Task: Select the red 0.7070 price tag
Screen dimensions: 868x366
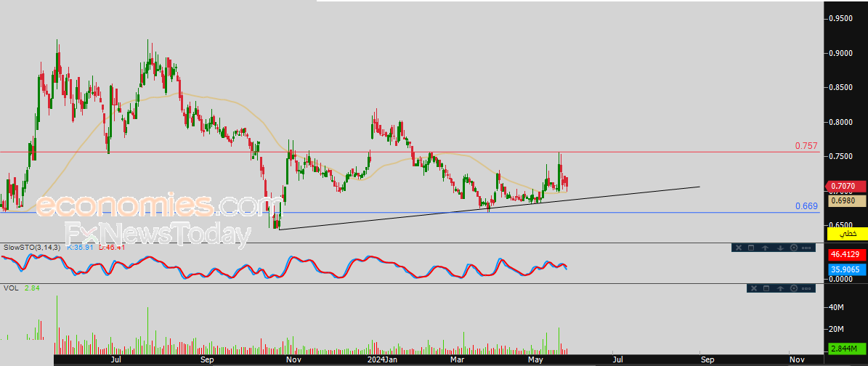Action: (x=845, y=187)
